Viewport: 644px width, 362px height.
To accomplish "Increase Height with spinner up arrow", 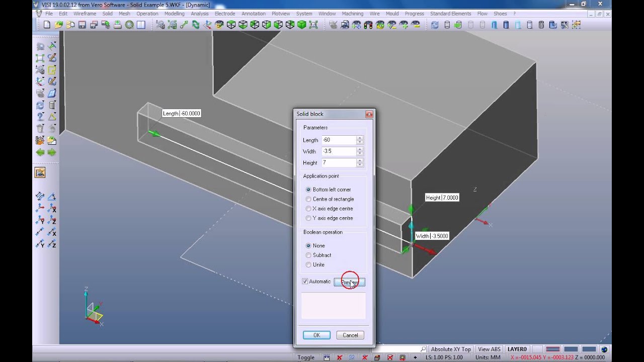I will pyautogui.click(x=359, y=161).
